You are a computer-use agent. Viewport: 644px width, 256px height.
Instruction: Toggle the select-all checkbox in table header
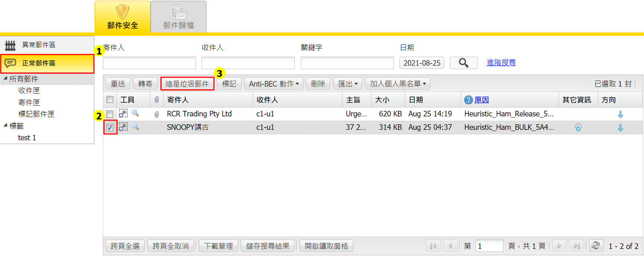tap(110, 100)
